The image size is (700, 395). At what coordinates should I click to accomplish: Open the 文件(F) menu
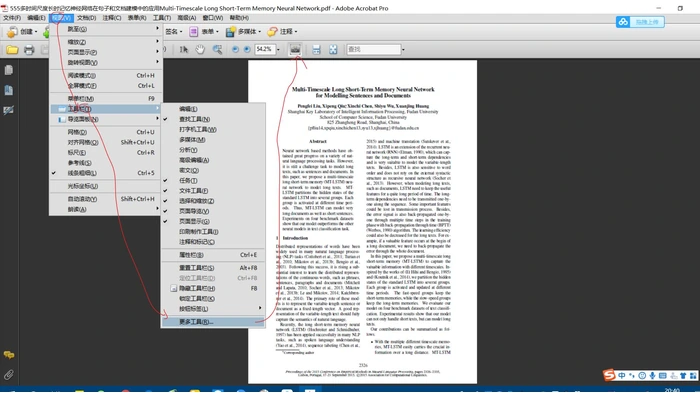tap(12, 18)
